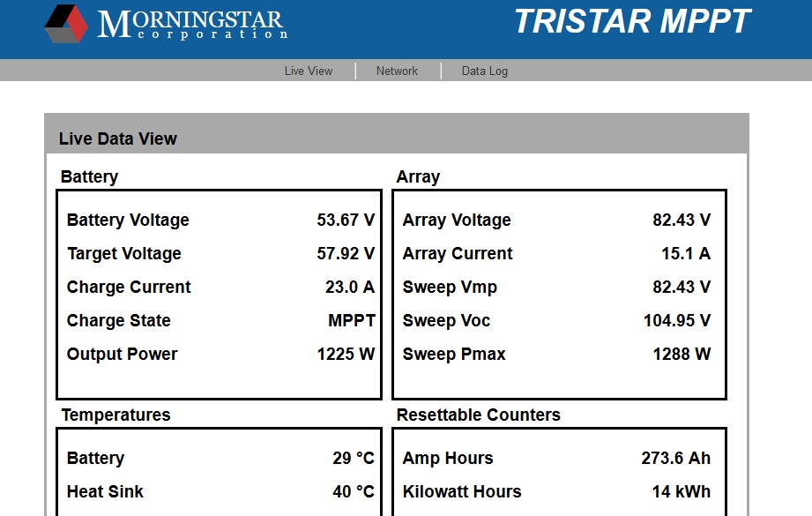Screen dimensions: 812x516
Task: Select the 15.1 A array current value
Action: pyautogui.click(x=686, y=253)
